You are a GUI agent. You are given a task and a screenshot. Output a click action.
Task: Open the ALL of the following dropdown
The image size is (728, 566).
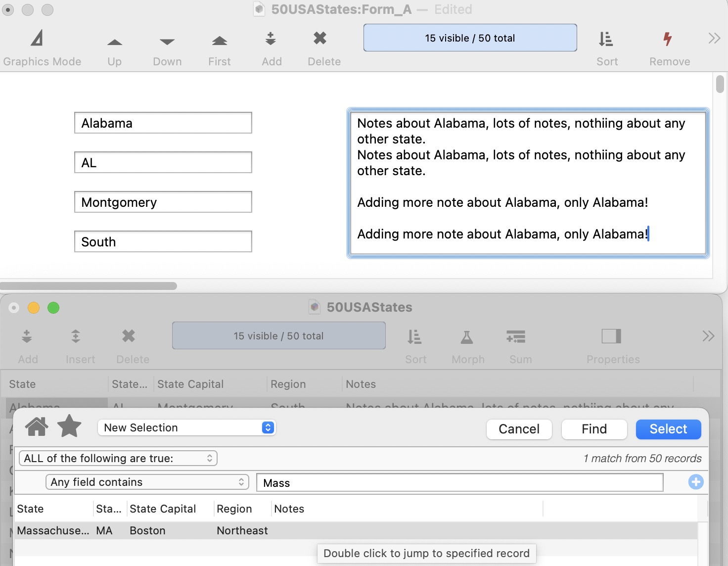click(x=118, y=458)
